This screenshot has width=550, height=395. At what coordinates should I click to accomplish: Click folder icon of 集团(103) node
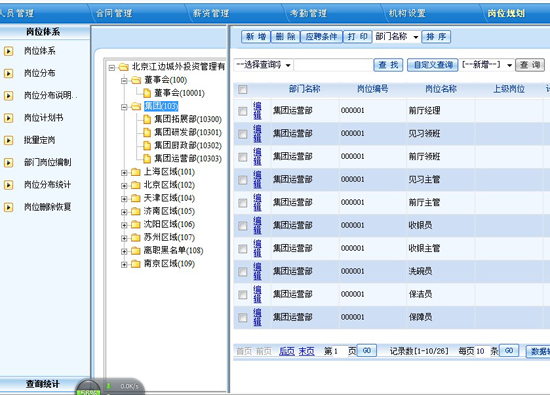[136, 107]
